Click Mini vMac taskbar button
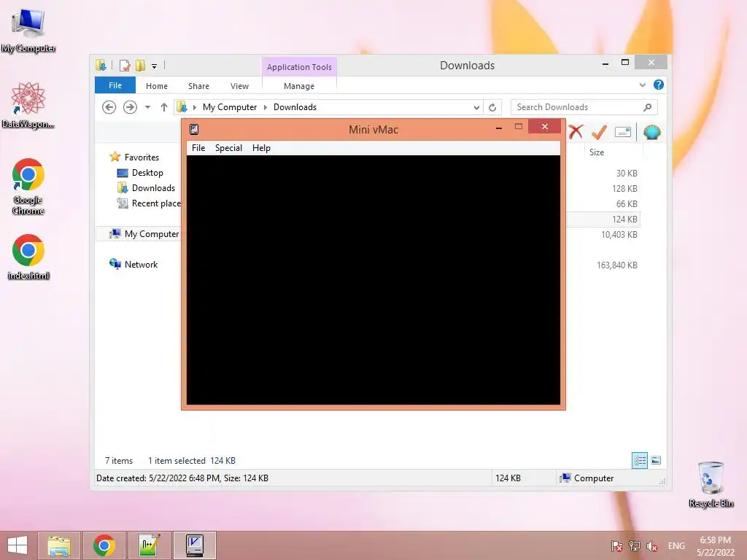Image resolution: width=747 pixels, height=560 pixels. click(x=194, y=545)
